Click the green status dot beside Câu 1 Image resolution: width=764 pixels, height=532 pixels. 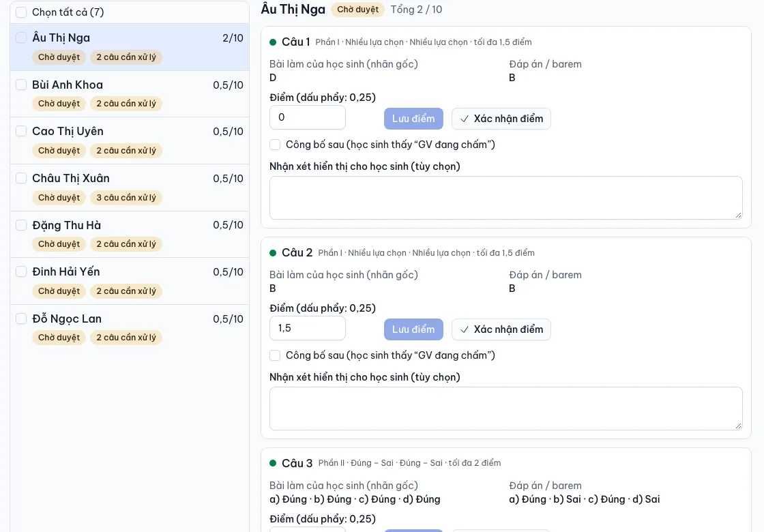(273, 42)
